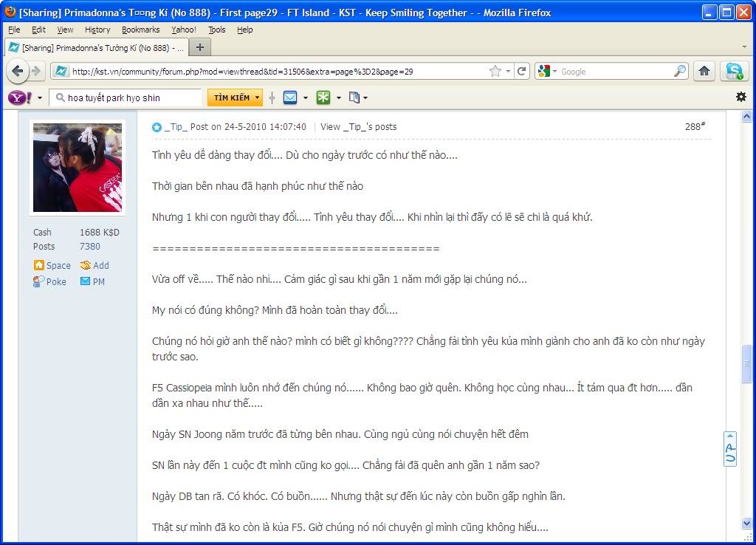Expand the green asterisk dropdown arrow
756x545 pixels.
tap(338, 98)
